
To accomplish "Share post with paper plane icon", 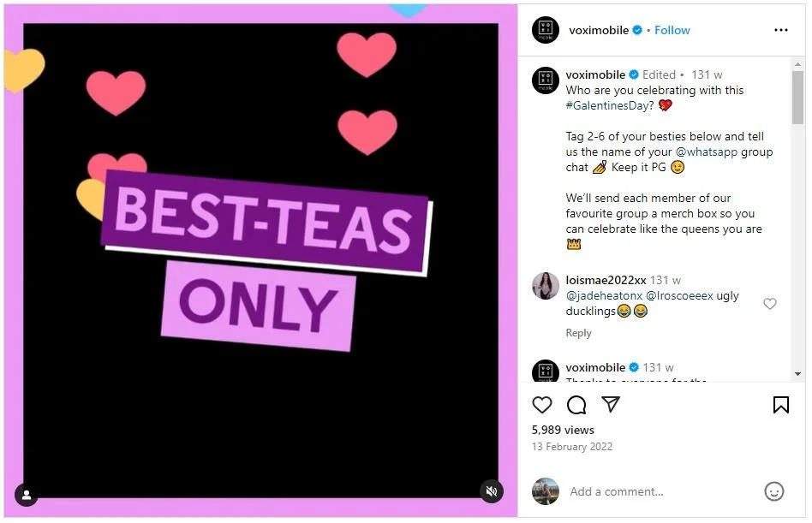I will click(x=611, y=405).
